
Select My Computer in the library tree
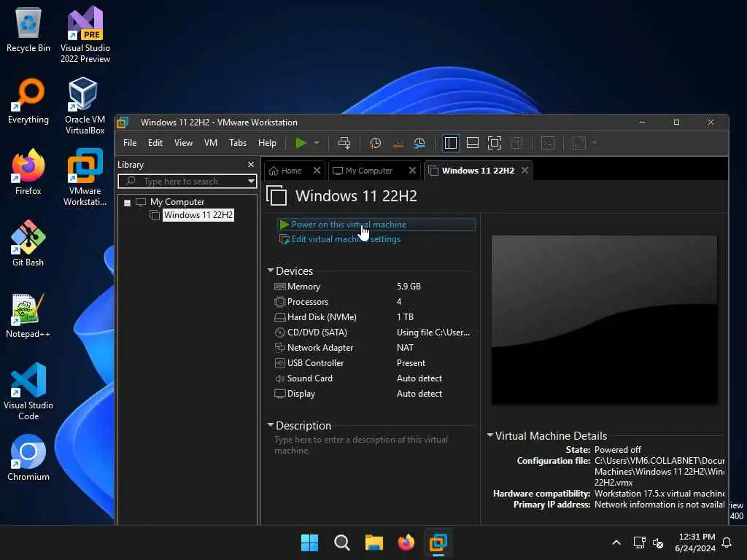177,202
